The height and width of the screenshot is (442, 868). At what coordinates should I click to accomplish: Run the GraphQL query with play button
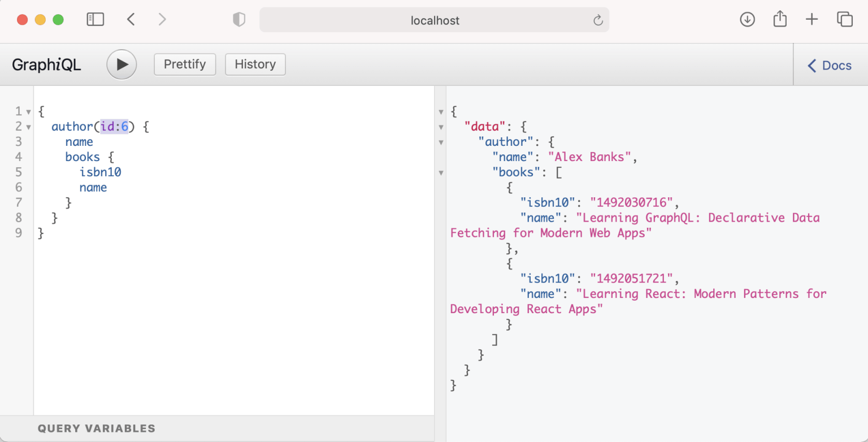tap(121, 64)
